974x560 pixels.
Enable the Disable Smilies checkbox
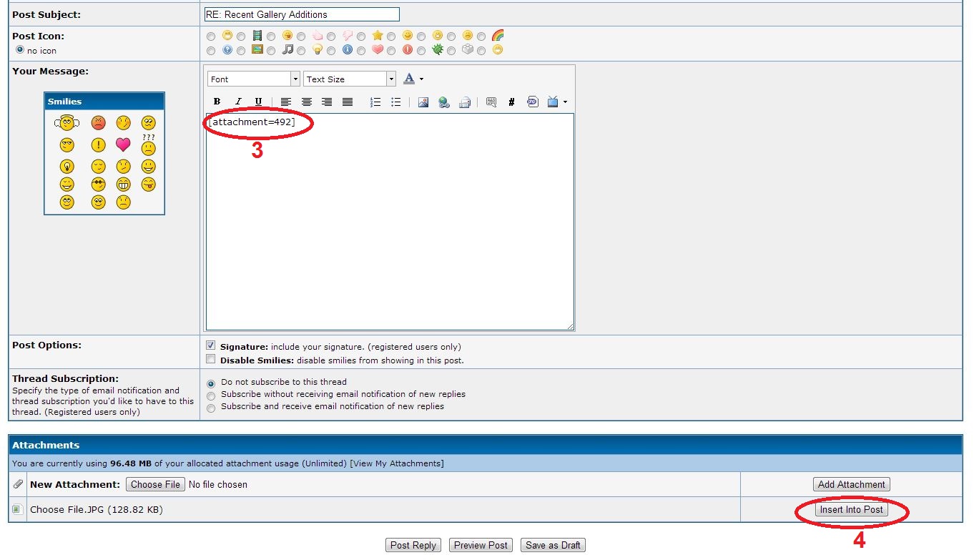pyautogui.click(x=211, y=359)
